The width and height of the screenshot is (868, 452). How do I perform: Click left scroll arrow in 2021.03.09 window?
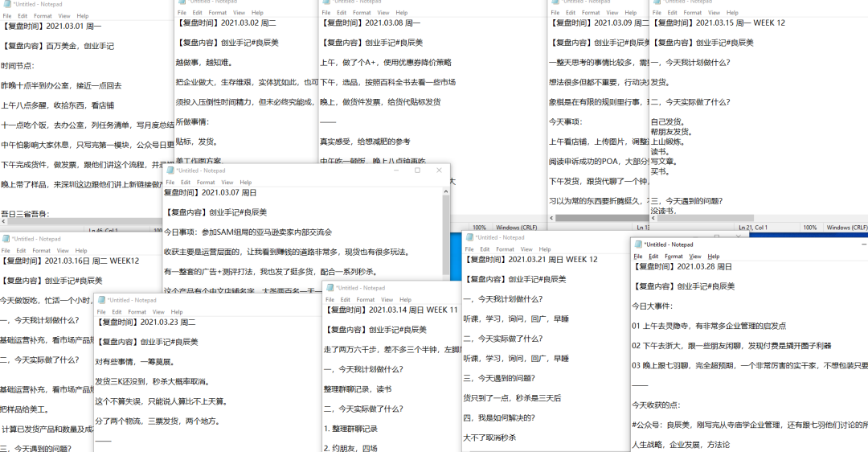click(x=551, y=218)
